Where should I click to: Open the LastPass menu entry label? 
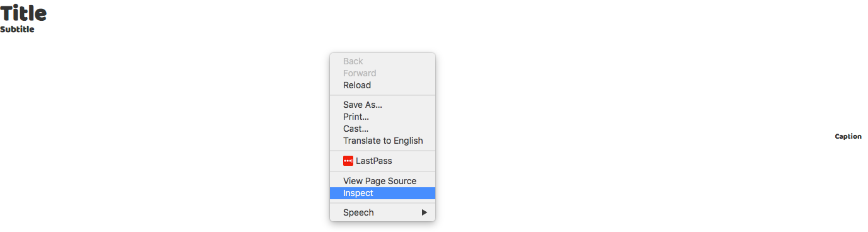(x=373, y=161)
